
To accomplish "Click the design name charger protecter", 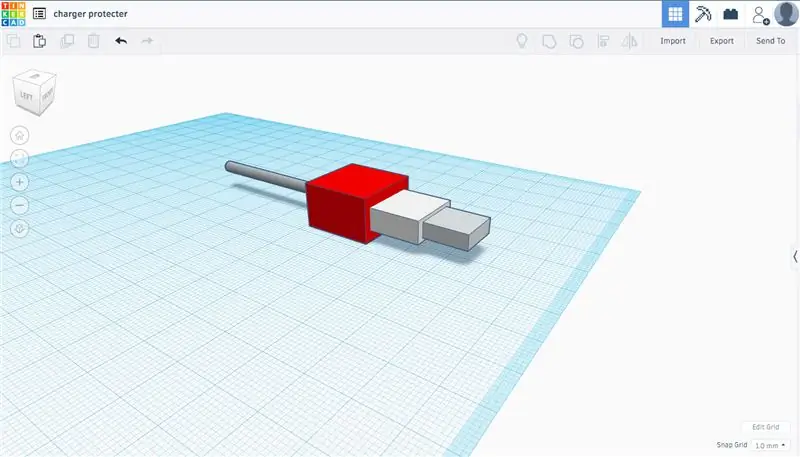I will 90,14.
